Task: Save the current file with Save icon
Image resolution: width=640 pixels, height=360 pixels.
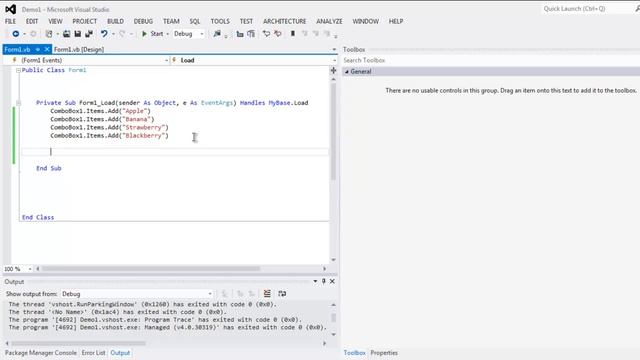Action: pyautogui.click(x=78, y=34)
